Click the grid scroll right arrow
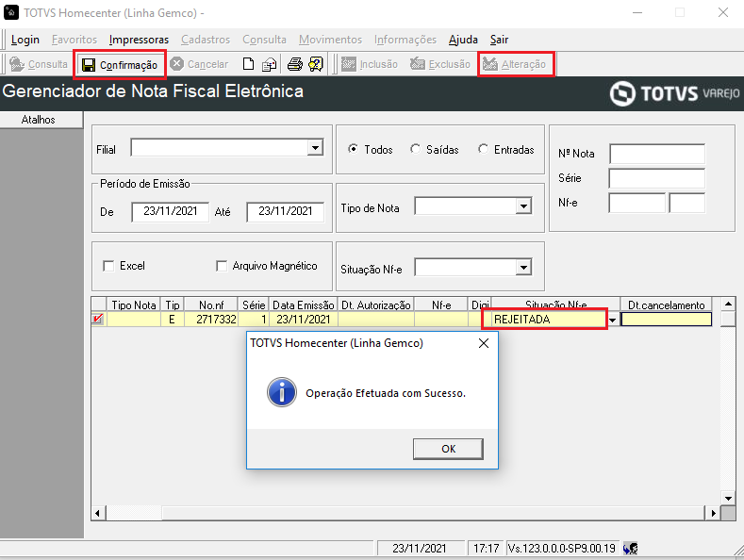The image size is (744, 560). click(x=713, y=513)
